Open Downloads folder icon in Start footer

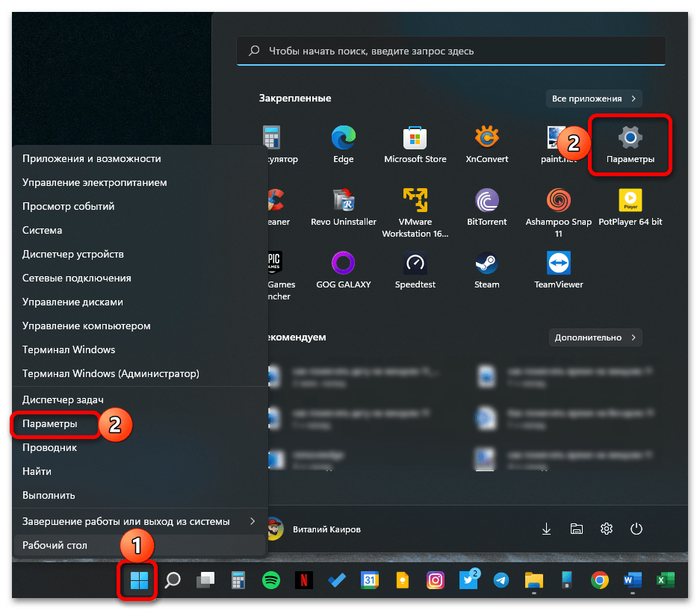click(x=546, y=529)
